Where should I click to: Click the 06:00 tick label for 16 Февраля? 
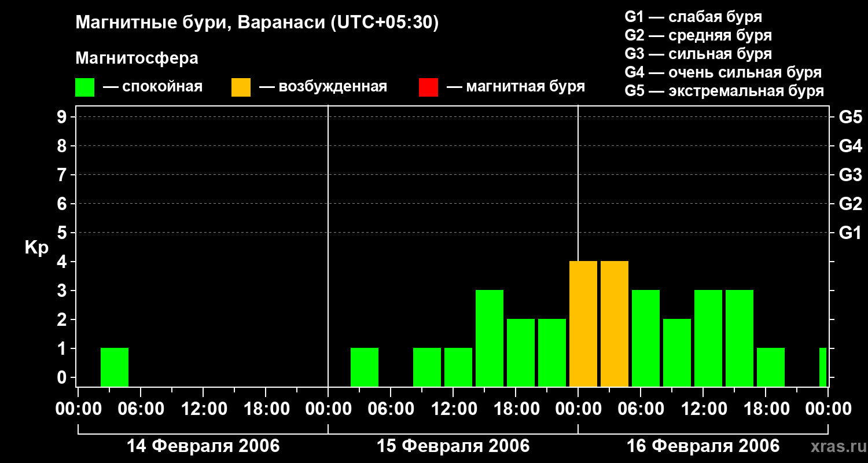641,409
